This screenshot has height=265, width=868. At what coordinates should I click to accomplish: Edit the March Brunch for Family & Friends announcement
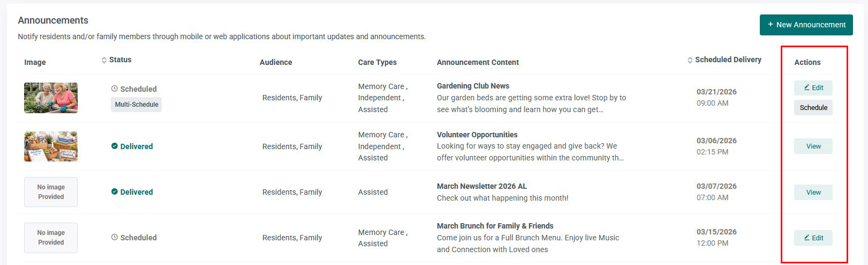click(813, 238)
